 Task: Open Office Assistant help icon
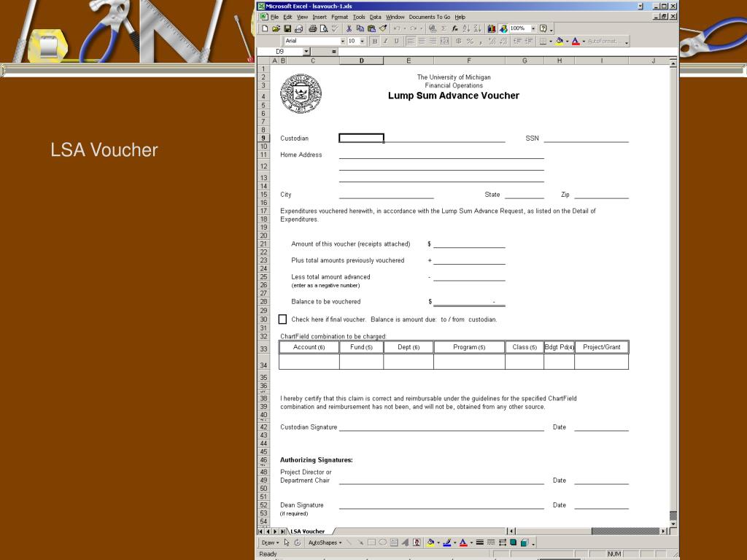[x=543, y=28]
